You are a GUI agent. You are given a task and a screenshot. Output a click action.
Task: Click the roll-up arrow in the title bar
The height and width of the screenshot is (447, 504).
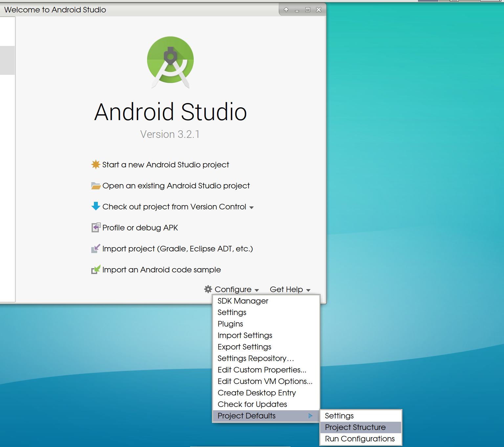(x=286, y=10)
